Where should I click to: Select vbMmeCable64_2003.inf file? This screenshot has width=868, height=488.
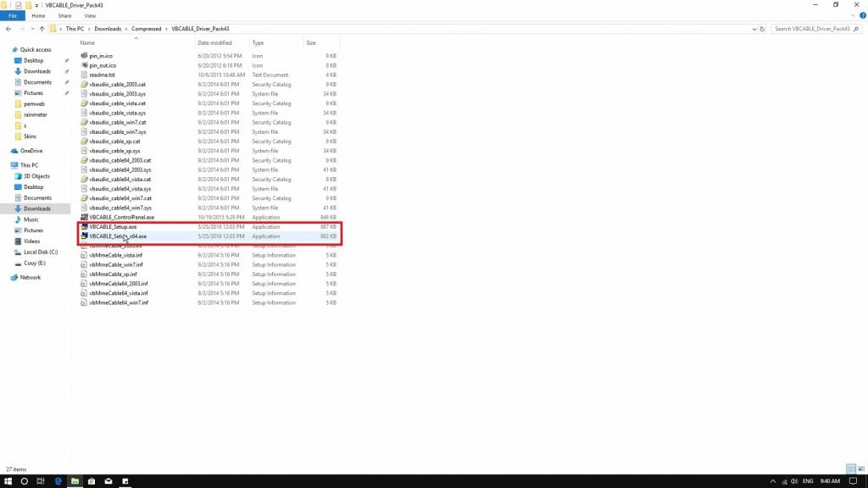point(118,283)
